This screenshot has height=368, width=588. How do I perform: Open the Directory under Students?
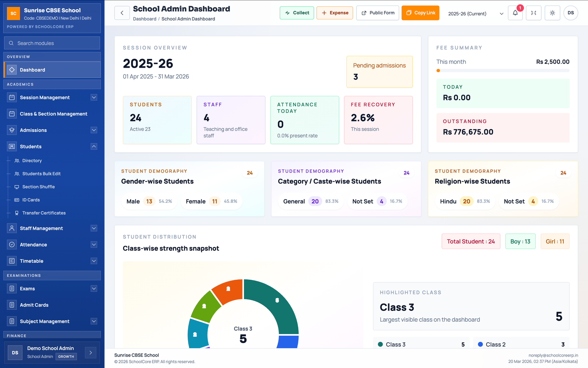17,160
